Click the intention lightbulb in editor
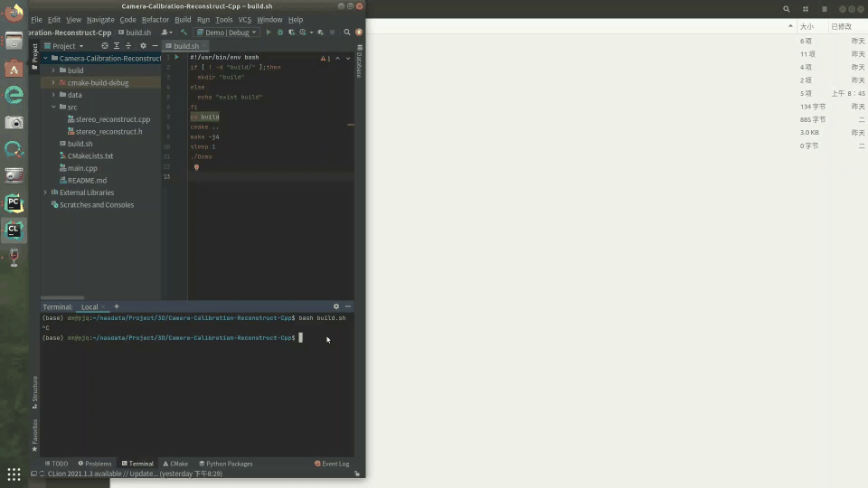The height and width of the screenshot is (488, 868). (196, 167)
